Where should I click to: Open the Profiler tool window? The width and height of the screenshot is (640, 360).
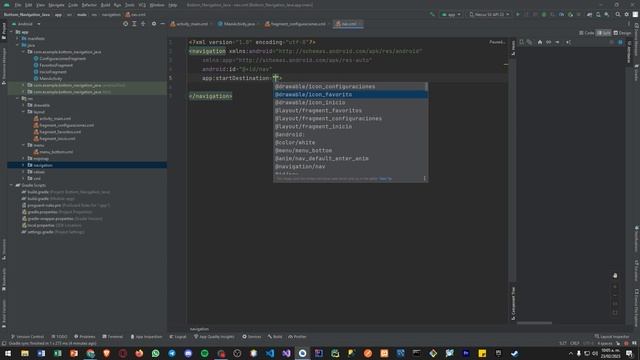click(x=297, y=337)
